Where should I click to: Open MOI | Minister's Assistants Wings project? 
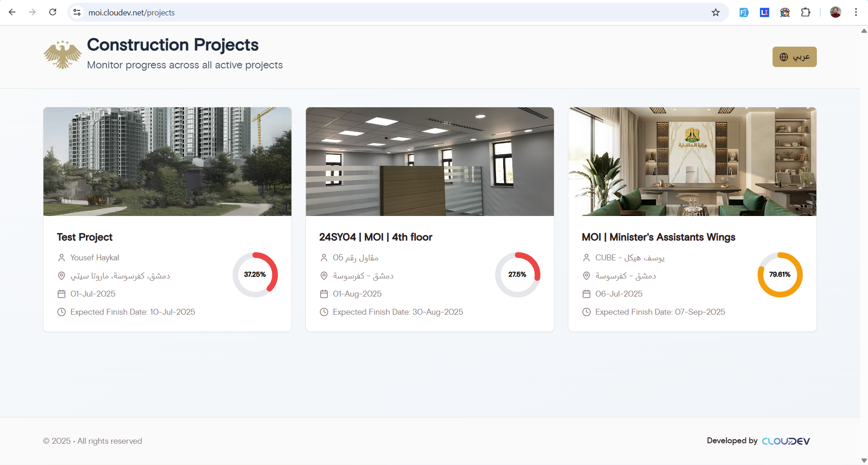658,237
